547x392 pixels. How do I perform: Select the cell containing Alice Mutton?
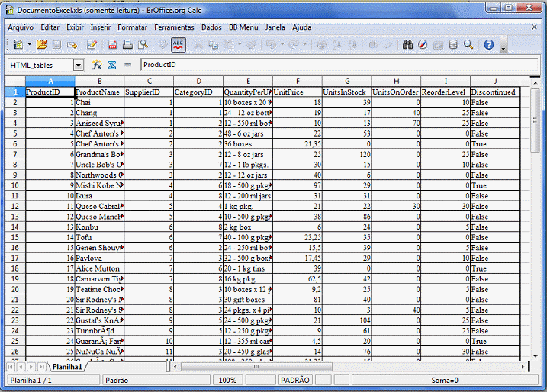tap(99, 268)
